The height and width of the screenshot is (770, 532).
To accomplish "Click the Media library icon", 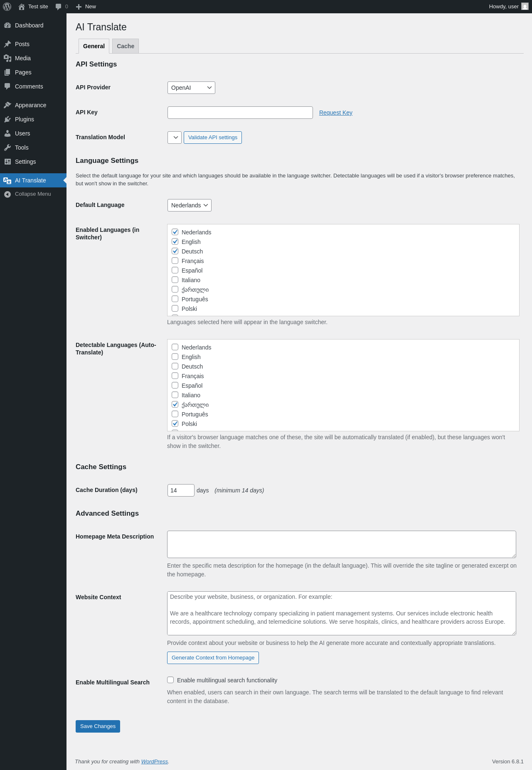I will tap(7, 58).
